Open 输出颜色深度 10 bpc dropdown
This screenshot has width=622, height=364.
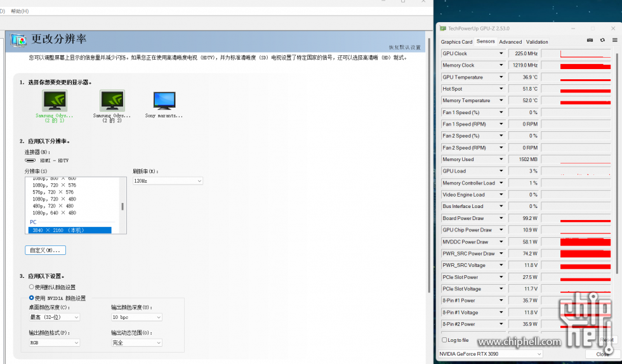(136, 317)
